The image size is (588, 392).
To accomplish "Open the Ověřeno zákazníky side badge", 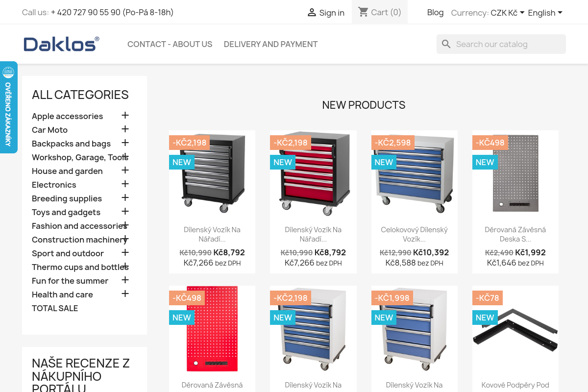I will [x=8, y=107].
